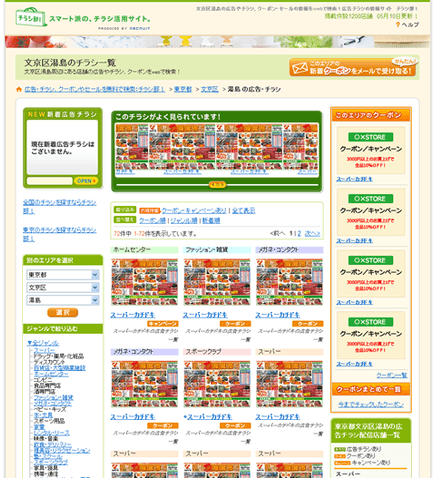The width and height of the screenshot is (434, 478).
Task: Expand the 全ジャンル genre tree
Action: coord(43,343)
